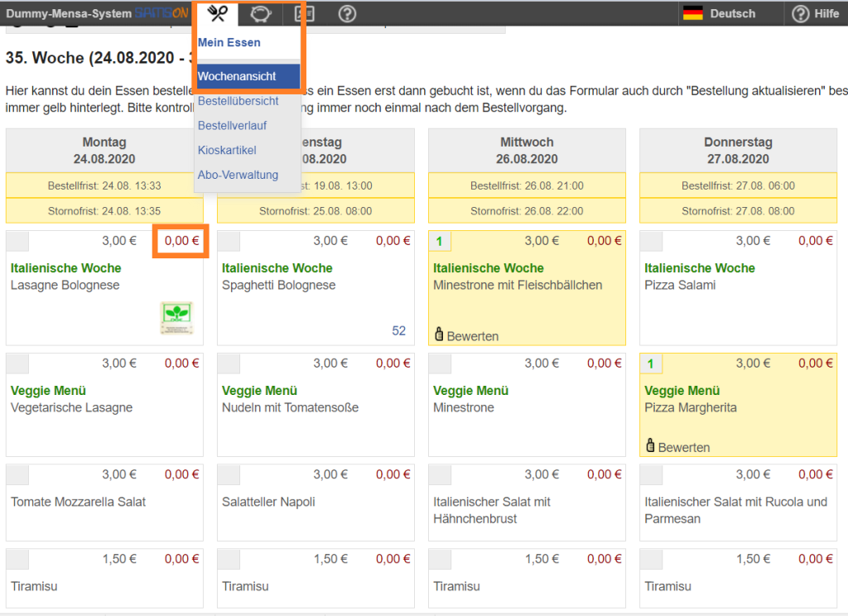The width and height of the screenshot is (848, 616).
Task: Open the Deutsch language selector
Action: 720,13
